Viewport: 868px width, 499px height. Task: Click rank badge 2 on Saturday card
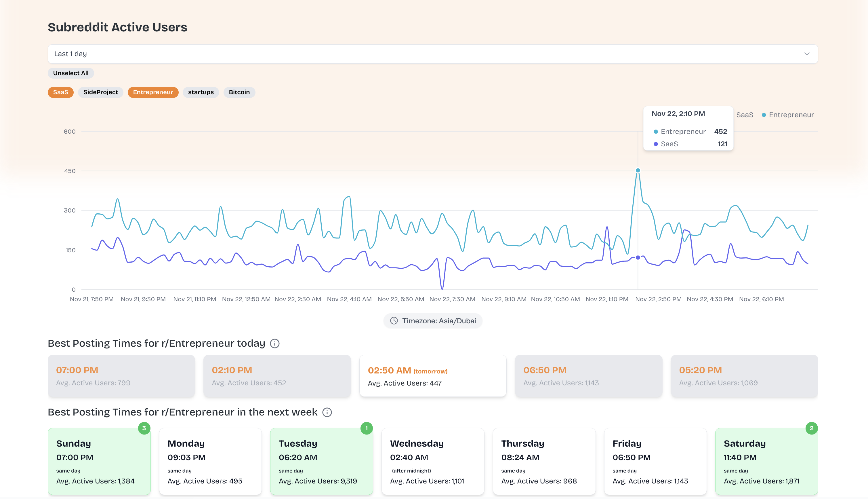(811, 428)
